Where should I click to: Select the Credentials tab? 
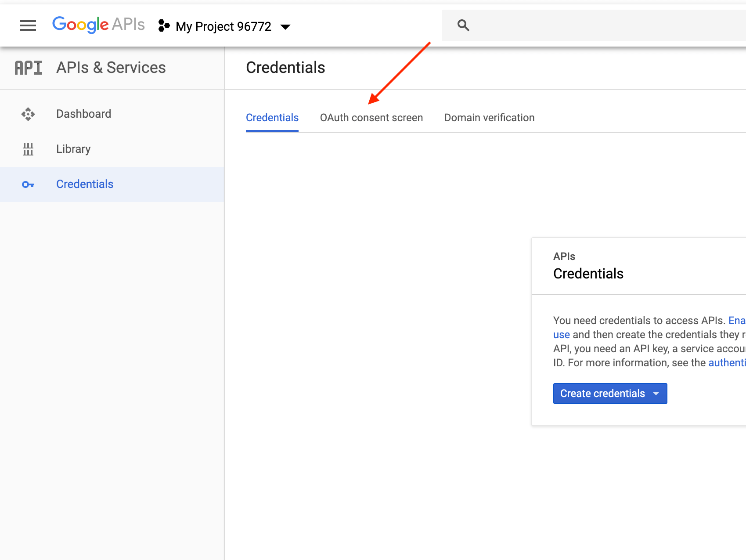click(x=272, y=118)
